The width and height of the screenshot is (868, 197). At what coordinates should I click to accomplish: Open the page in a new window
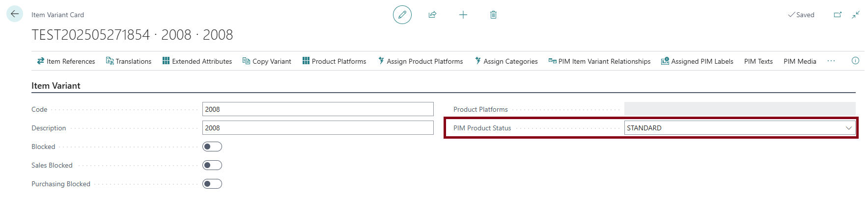point(838,15)
